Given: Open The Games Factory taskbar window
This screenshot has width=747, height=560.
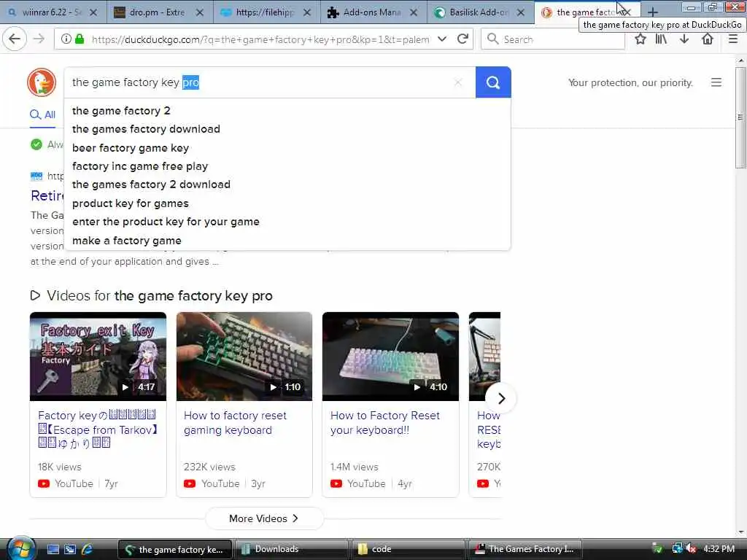Looking at the screenshot, I should pyautogui.click(x=525, y=549).
